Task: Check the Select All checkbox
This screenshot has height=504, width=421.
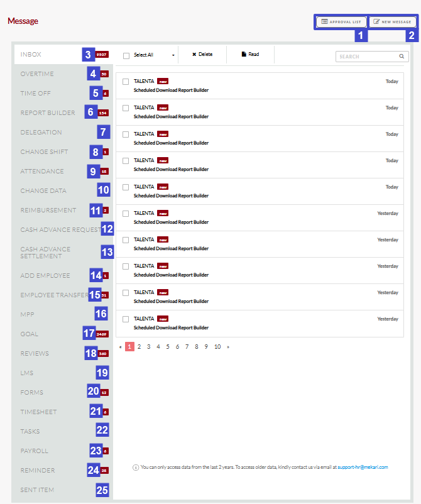Action: tap(126, 56)
